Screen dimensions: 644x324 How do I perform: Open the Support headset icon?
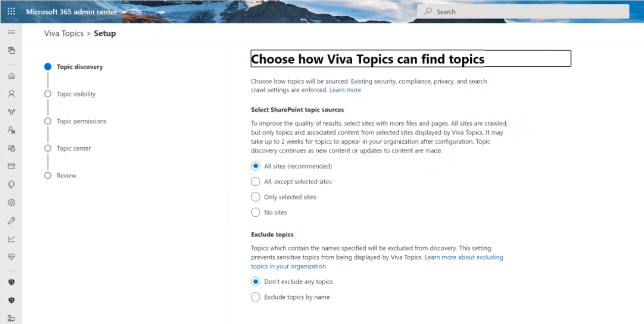(x=11, y=184)
